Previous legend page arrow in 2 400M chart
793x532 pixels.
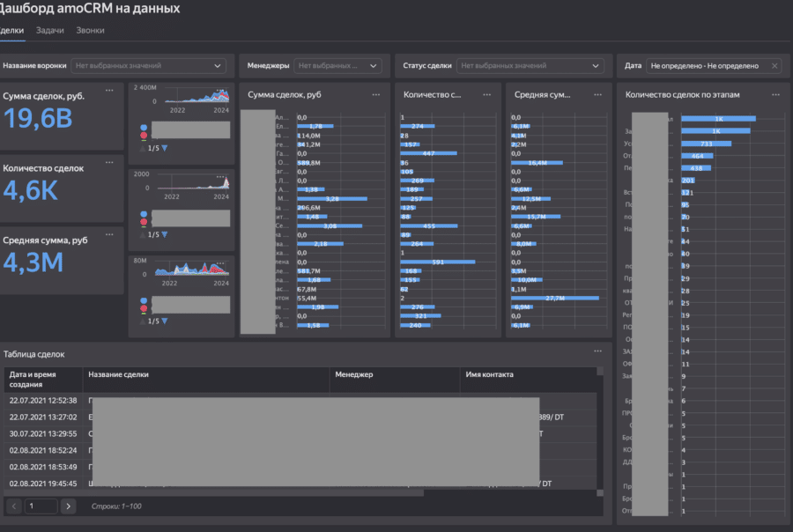[143, 148]
